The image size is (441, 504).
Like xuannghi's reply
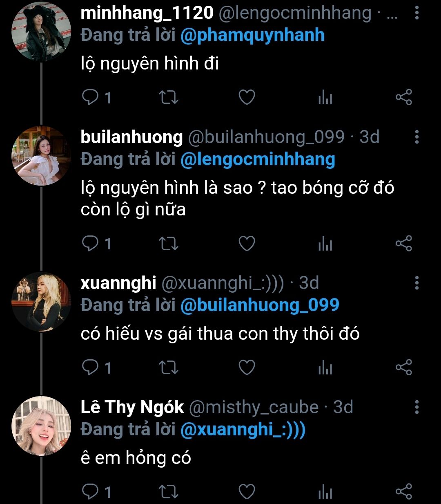pos(247,368)
